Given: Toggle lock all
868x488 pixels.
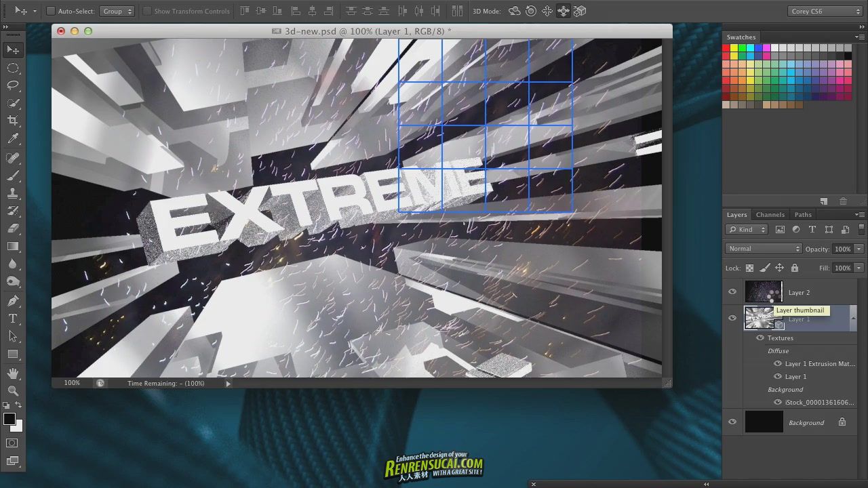Looking at the screenshot, I should click(795, 268).
